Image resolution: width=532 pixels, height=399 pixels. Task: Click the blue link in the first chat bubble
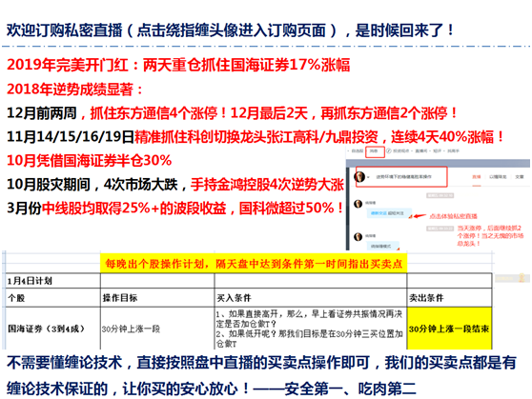tap(379, 213)
